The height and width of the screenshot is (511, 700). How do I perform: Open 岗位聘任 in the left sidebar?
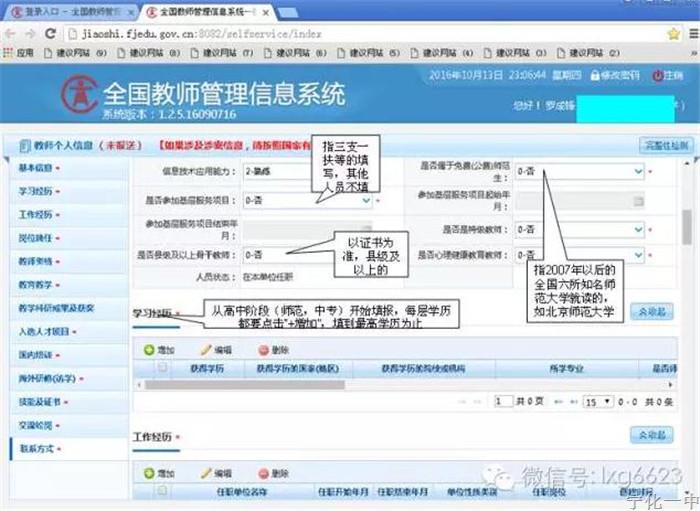(68, 238)
